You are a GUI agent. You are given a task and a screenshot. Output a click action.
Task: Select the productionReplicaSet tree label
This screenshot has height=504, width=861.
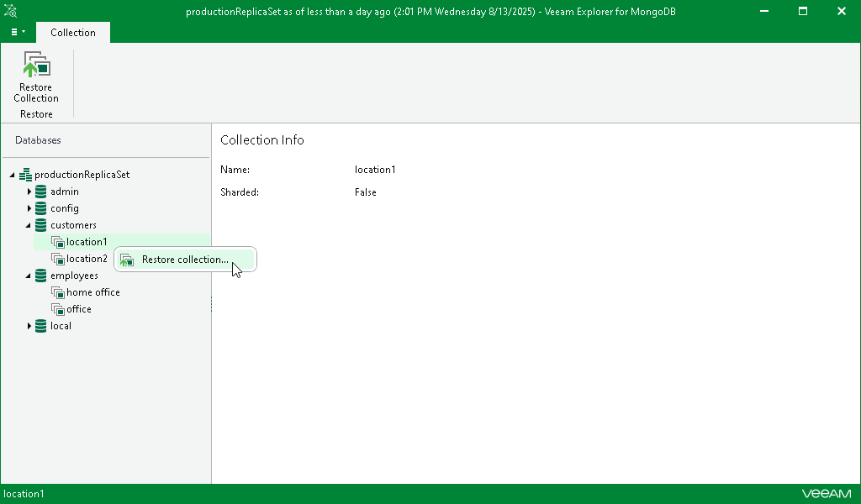[82, 175]
